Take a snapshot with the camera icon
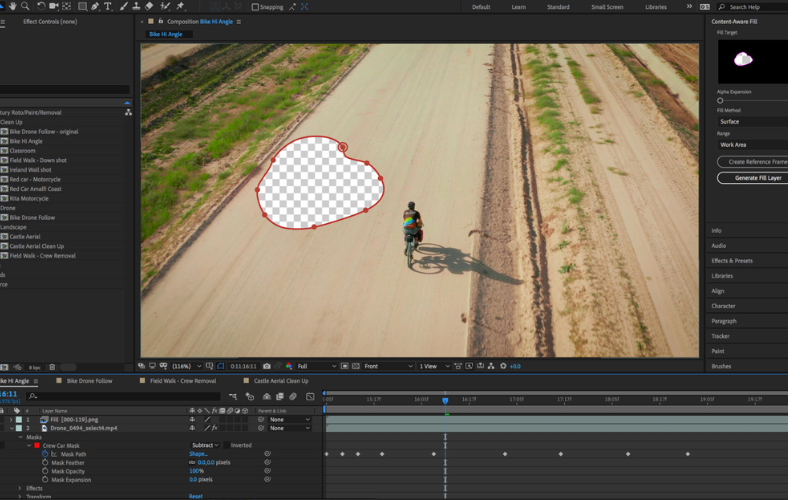 click(x=267, y=366)
